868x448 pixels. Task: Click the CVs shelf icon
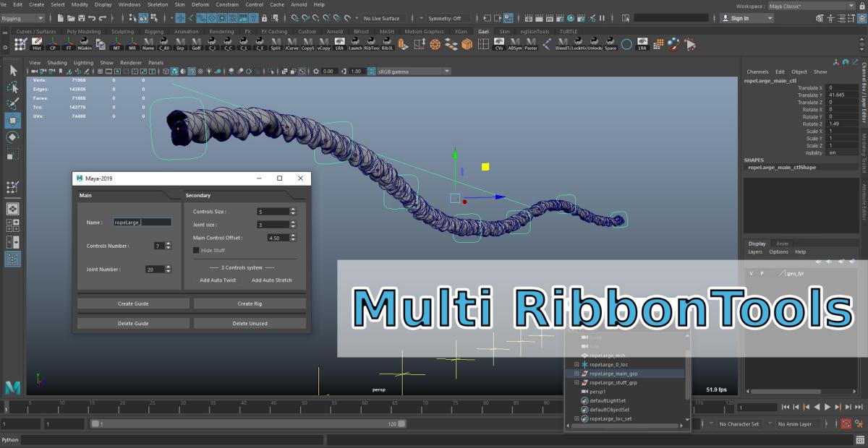pyautogui.click(x=498, y=45)
